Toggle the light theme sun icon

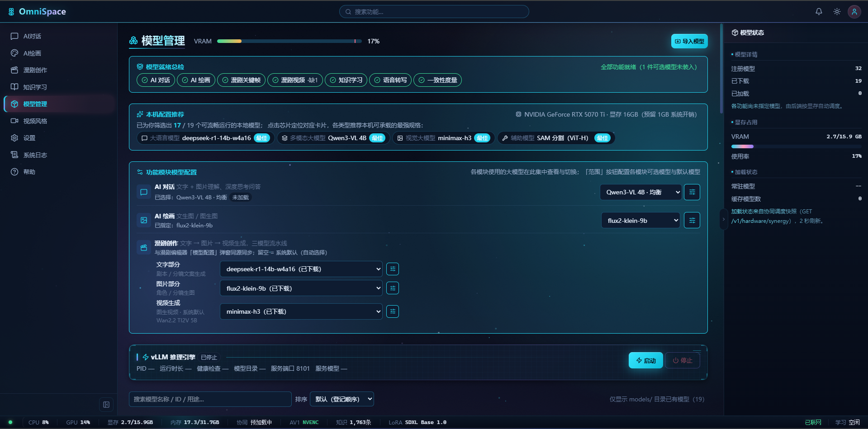[837, 12]
